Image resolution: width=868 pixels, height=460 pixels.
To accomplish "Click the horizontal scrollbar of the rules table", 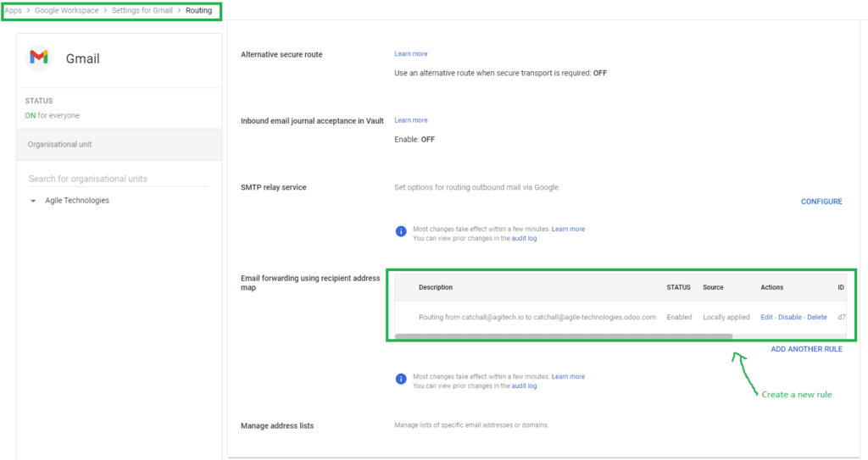I will [564, 336].
